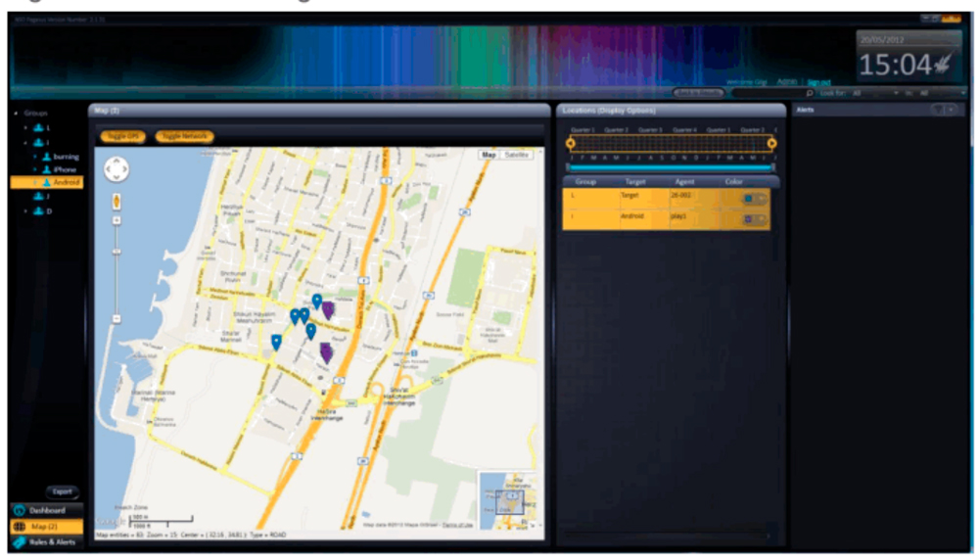Click the cyan timeline scrollbar
Image resolution: width=979 pixels, height=560 pixels.
tap(671, 167)
